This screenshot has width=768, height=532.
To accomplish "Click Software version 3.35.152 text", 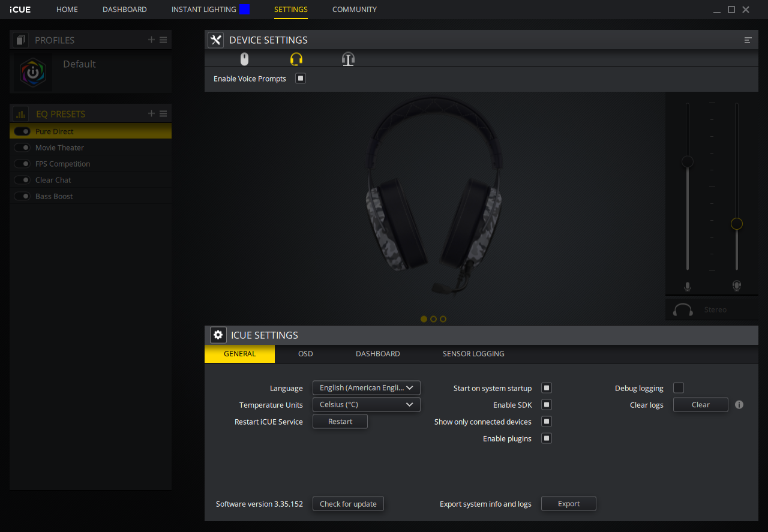I will pyautogui.click(x=259, y=504).
